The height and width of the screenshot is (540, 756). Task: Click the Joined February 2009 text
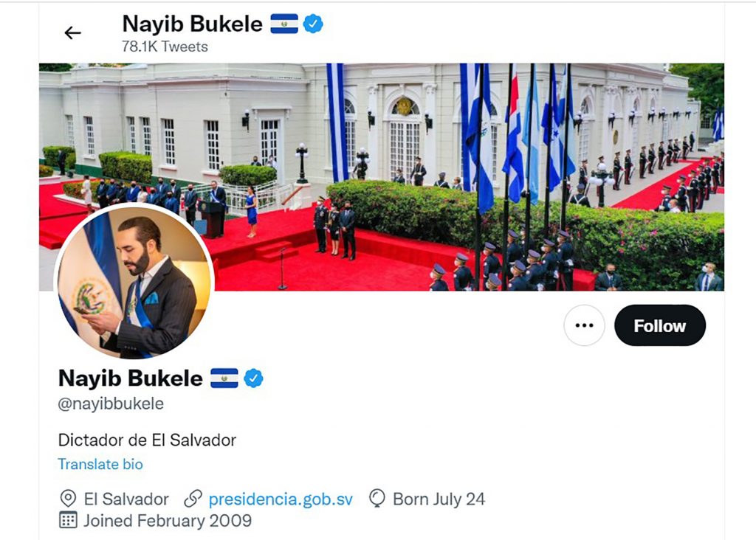coord(168,521)
